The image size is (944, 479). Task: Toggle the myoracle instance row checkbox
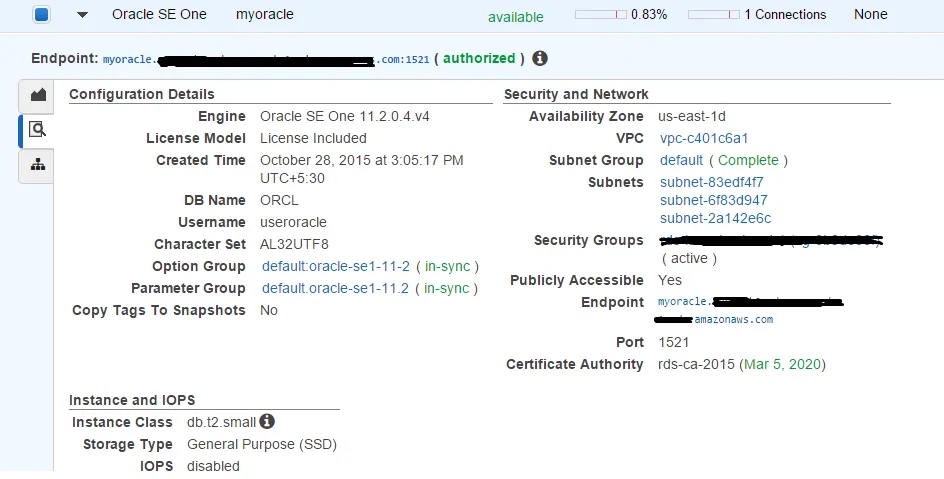tap(42, 14)
